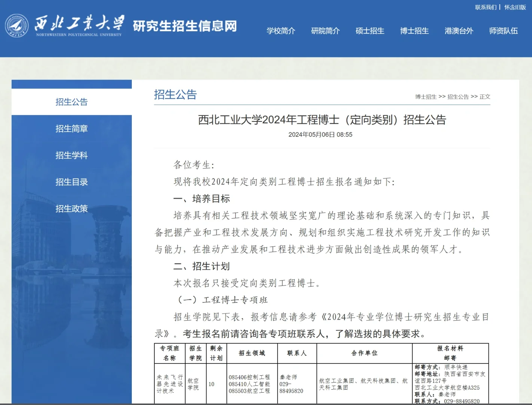
Task: Click the table header 合作单位
Action: (x=365, y=353)
